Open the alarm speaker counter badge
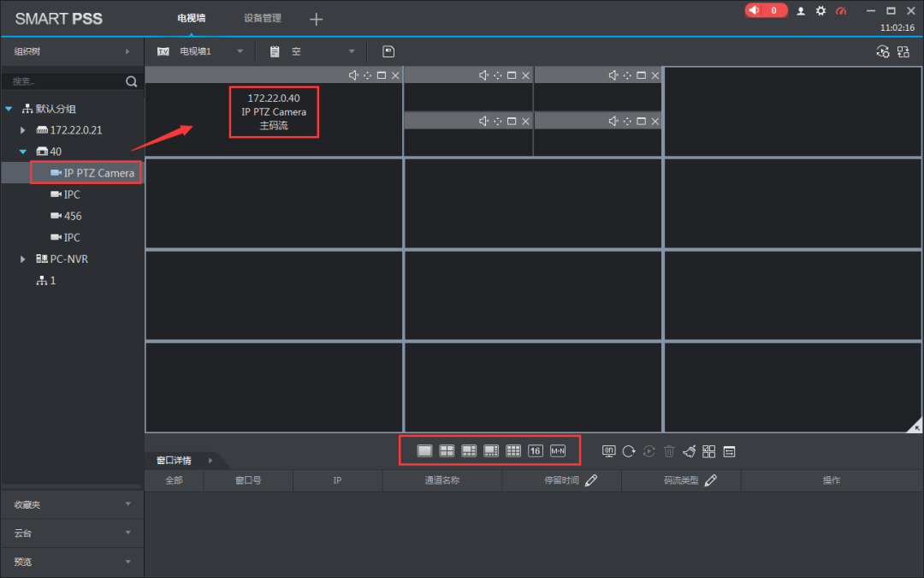 (766, 10)
